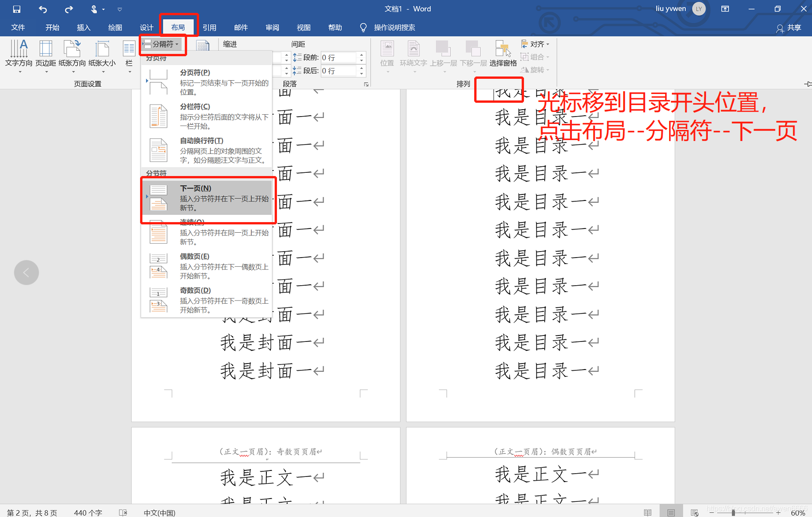Image resolution: width=812 pixels, height=517 pixels.
Task: Open 页边距 margins tool
Action: tap(46, 56)
